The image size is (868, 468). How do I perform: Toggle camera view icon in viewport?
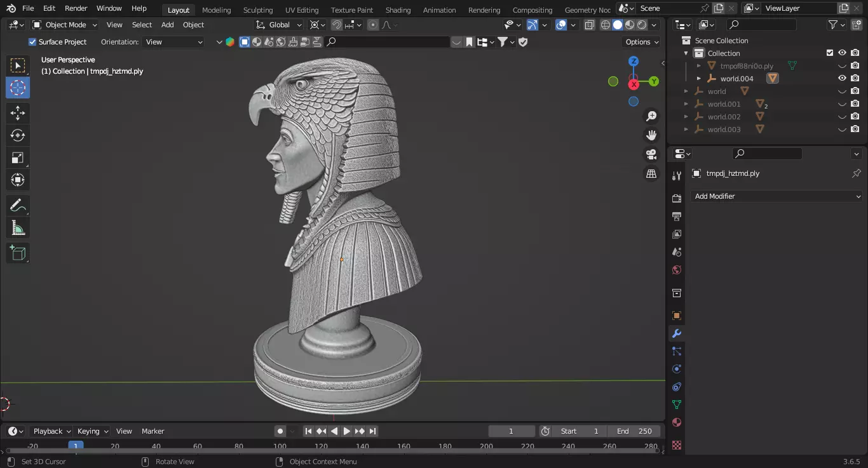pyautogui.click(x=651, y=154)
